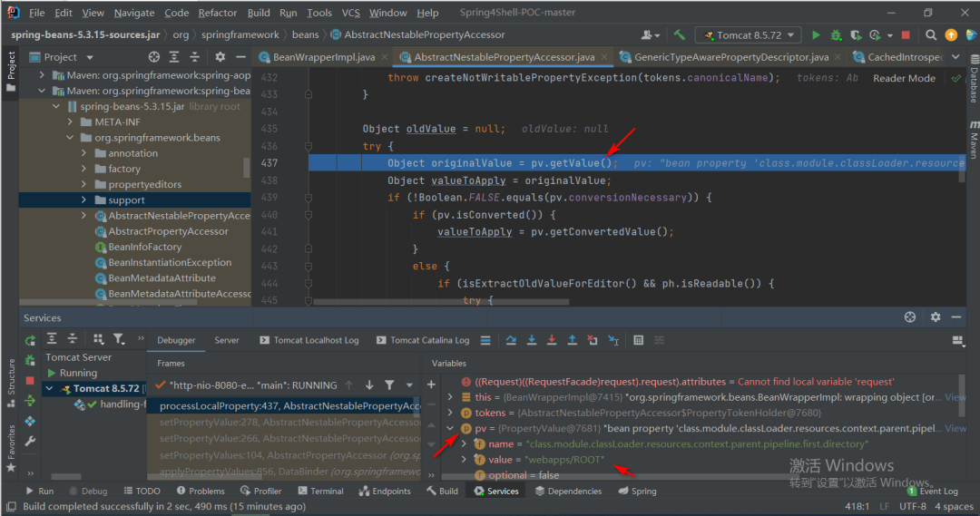This screenshot has height=516, width=980.
Task: Restore debugger layout icon at the right
Action: 957,340
